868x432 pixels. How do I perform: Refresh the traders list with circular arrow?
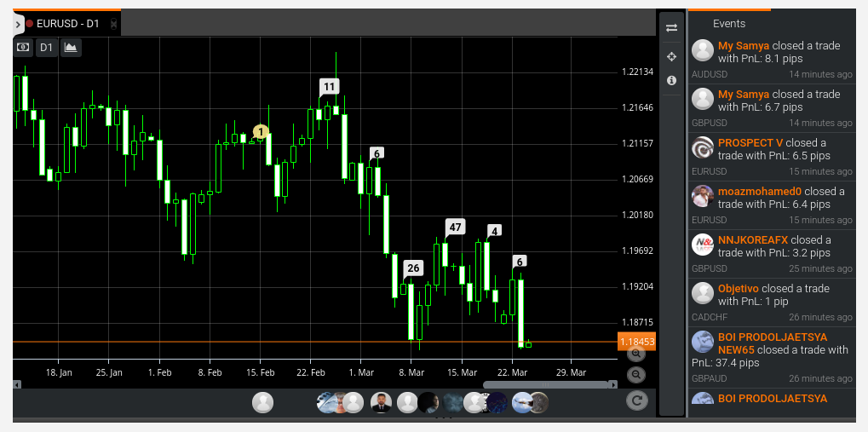click(636, 400)
